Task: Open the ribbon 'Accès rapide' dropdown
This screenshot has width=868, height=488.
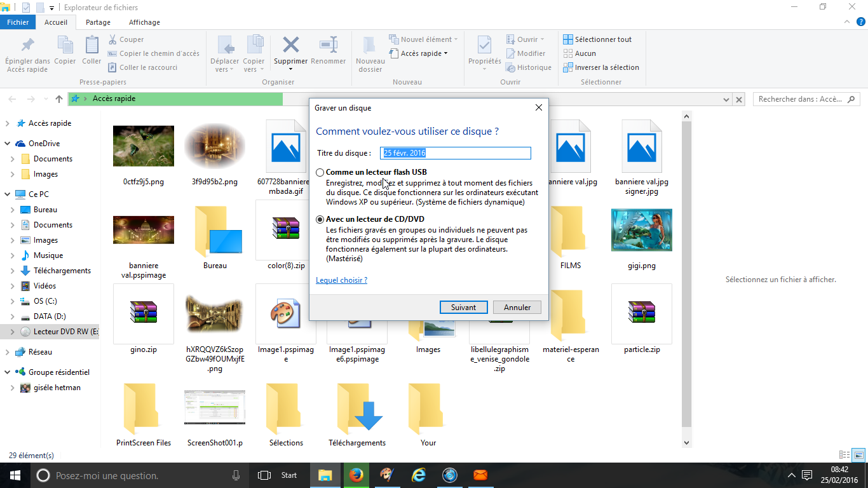Action: pos(418,53)
